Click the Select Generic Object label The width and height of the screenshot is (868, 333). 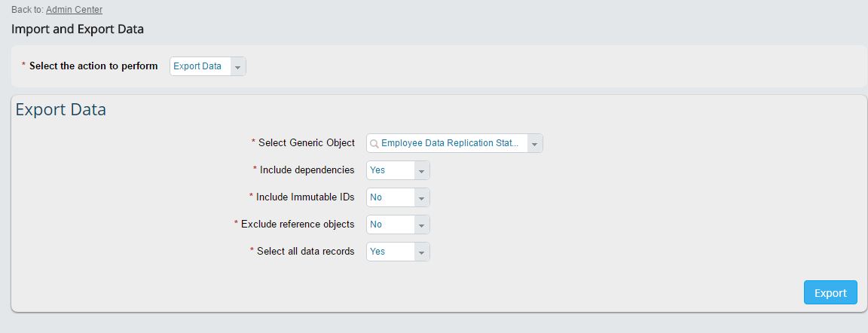click(306, 142)
